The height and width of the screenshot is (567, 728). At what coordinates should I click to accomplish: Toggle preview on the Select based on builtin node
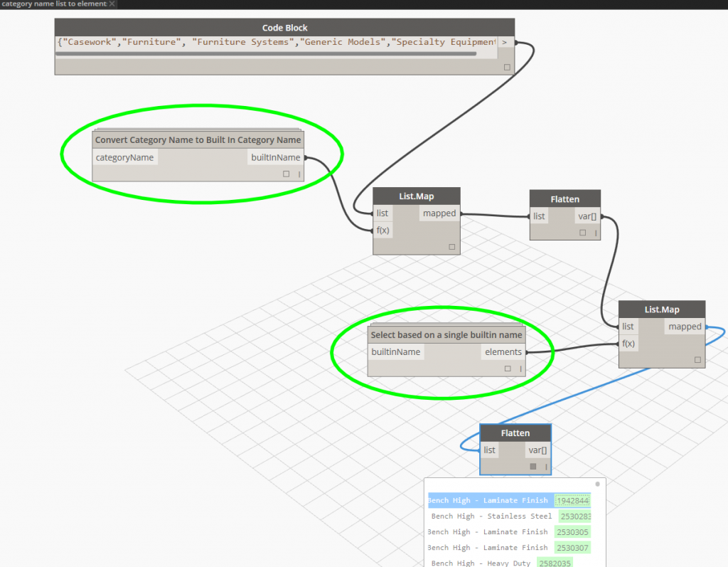pos(508,368)
